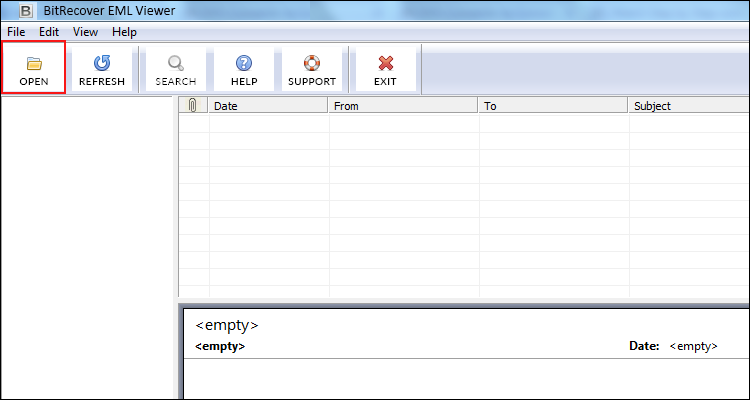Sort emails by Subject column header
750x400 pixels.
[x=689, y=105]
